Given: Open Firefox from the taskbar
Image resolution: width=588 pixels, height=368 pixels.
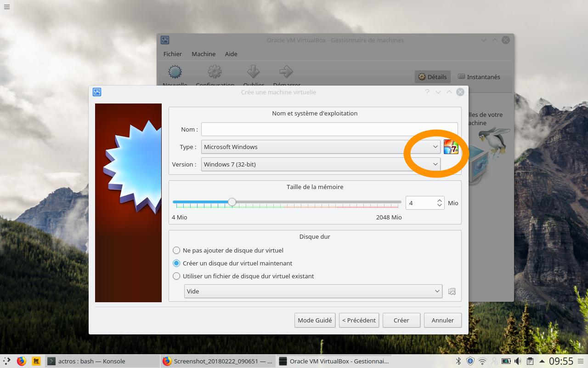Looking at the screenshot, I should 21,361.
